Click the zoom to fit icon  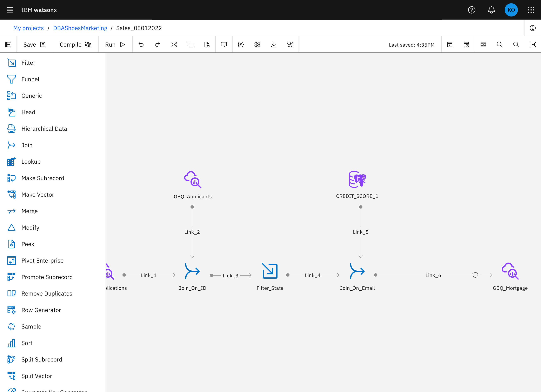(532, 45)
